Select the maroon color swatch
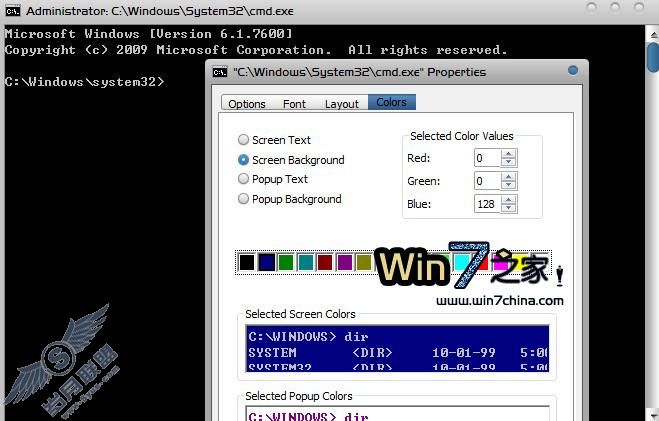The image size is (659, 421). coord(325,263)
